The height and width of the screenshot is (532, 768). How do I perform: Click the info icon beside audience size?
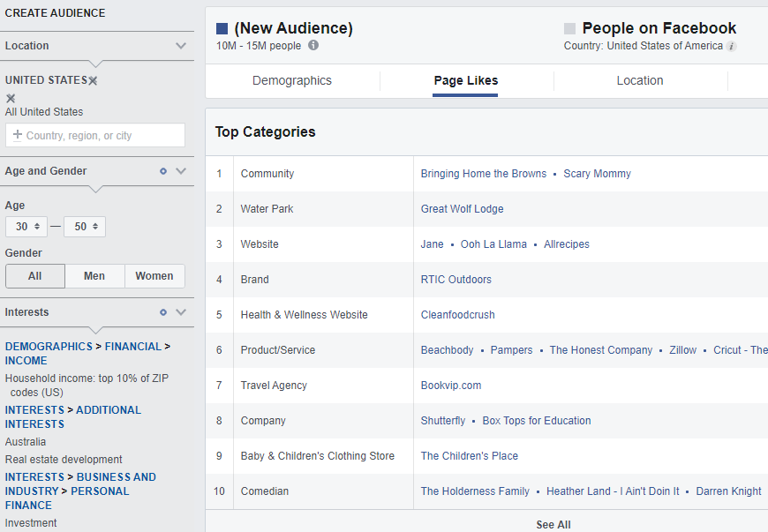point(313,46)
